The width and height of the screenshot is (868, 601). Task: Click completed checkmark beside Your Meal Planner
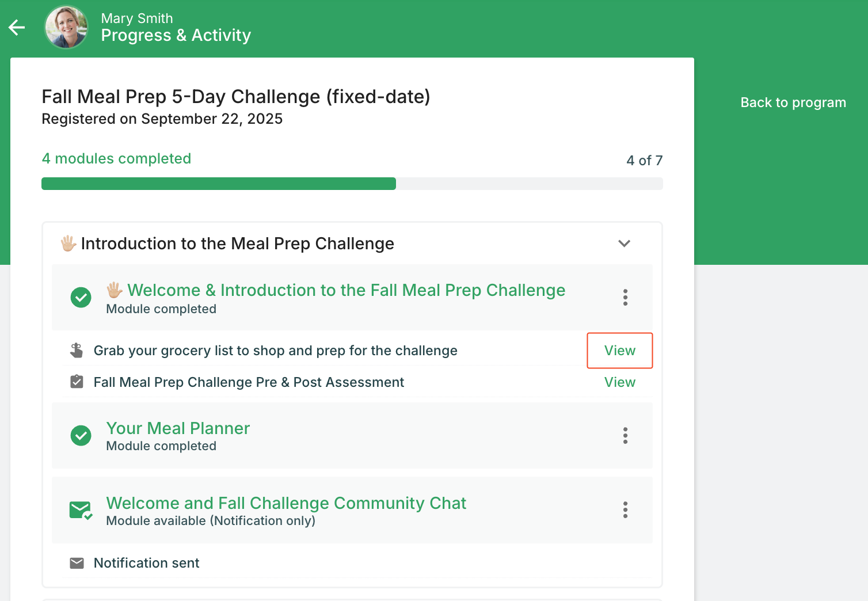click(x=81, y=435)
